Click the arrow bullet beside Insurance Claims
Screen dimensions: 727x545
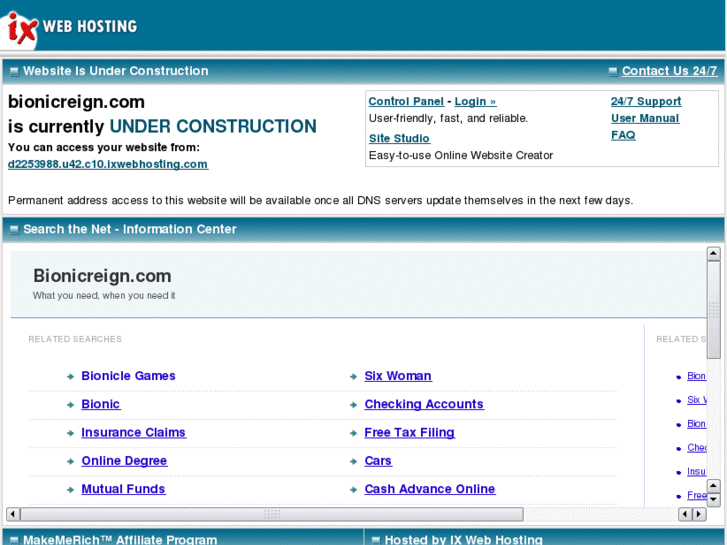pyautogui.click(x=70, y=433)
